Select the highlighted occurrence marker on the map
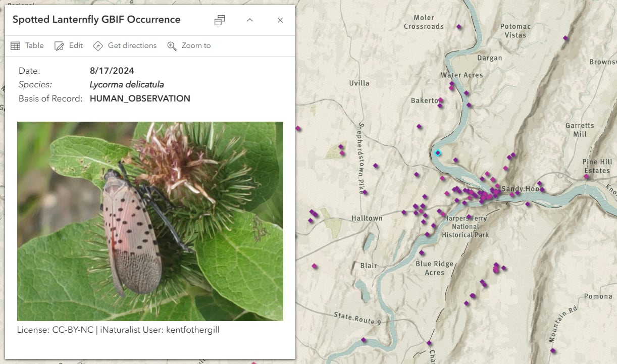 click(437, 152)
